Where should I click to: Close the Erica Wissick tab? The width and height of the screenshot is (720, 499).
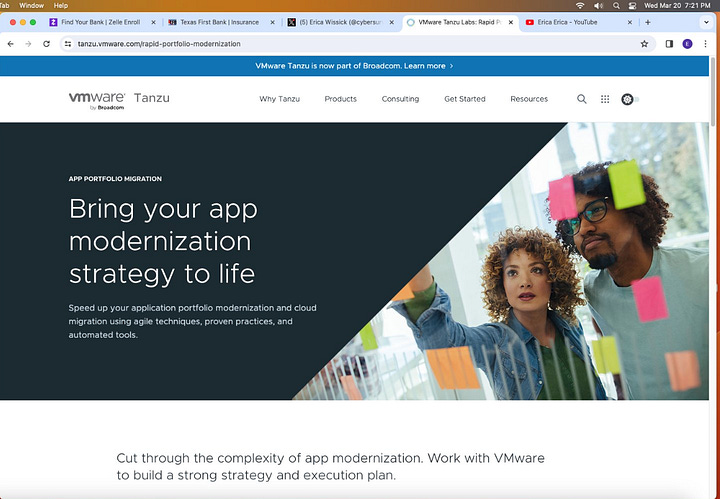point(392,22)
